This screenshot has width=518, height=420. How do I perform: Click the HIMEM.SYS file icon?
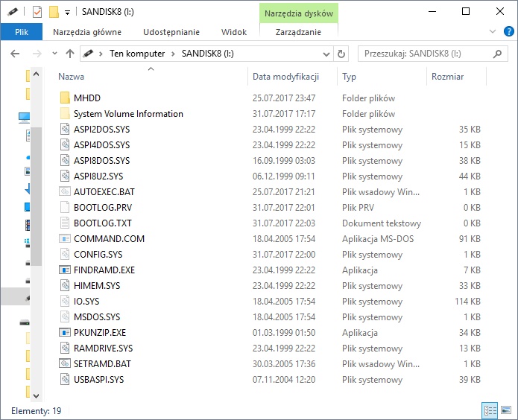(x=65, y=285)
